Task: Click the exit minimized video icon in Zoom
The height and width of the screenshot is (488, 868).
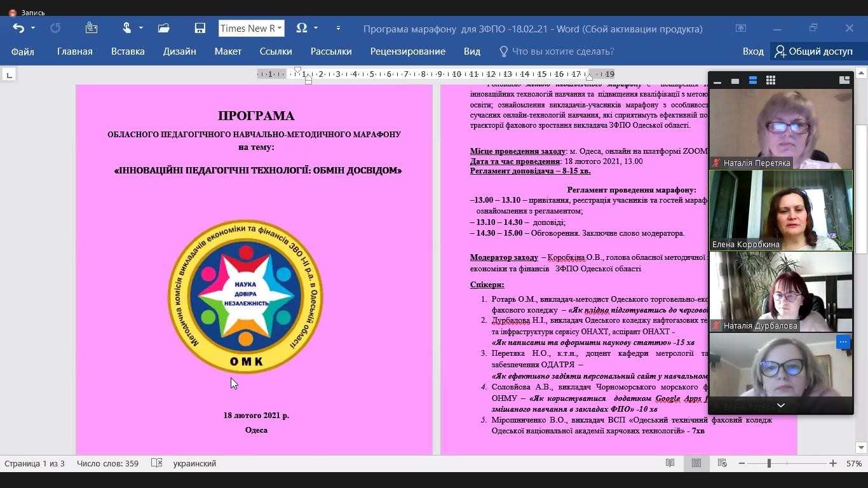Action: (844, 80)
